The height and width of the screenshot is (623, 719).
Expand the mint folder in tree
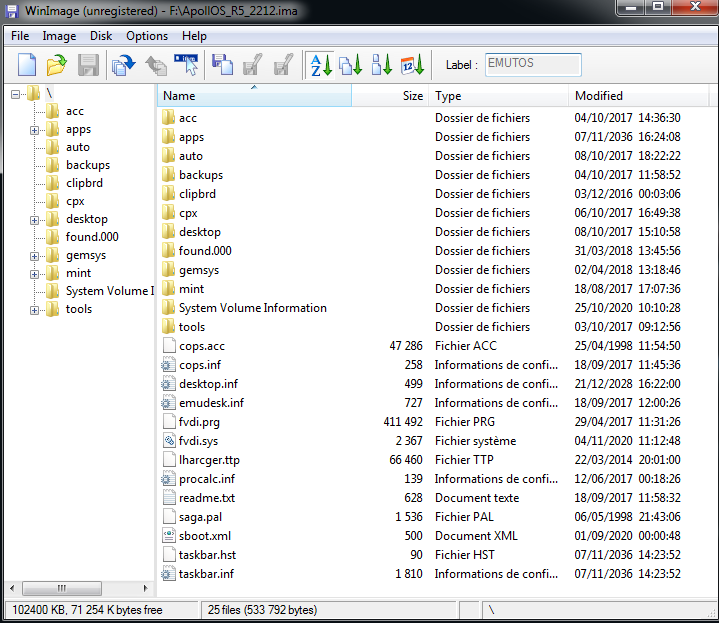(x=34, y=274)
